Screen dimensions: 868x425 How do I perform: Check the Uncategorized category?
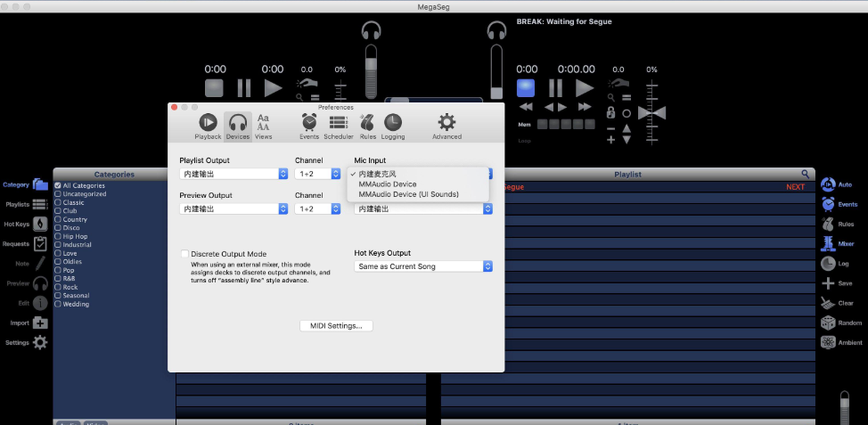point(58,194)
